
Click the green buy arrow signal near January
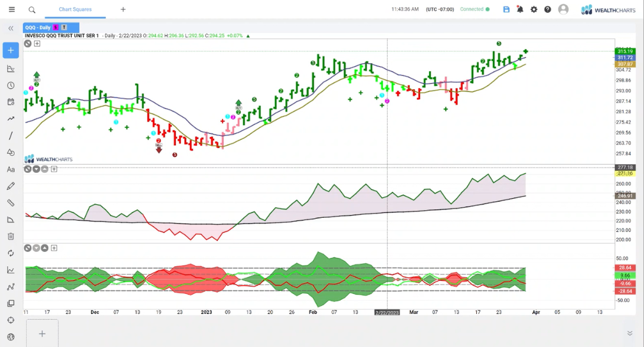[x=238, y=103]
